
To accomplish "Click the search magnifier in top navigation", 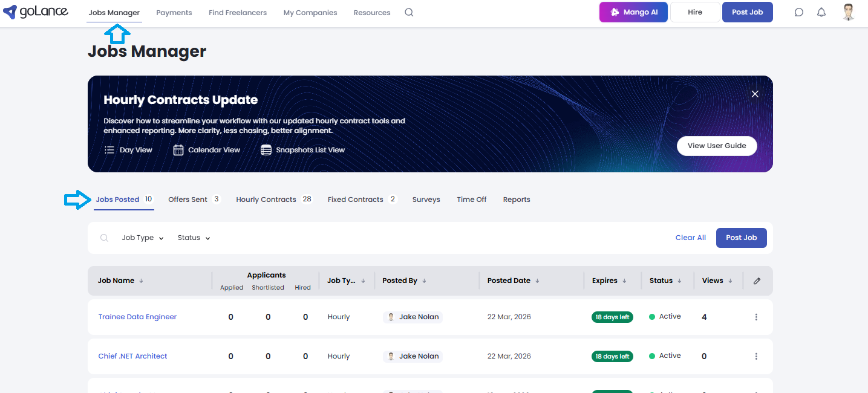I will tap(409, 13).
